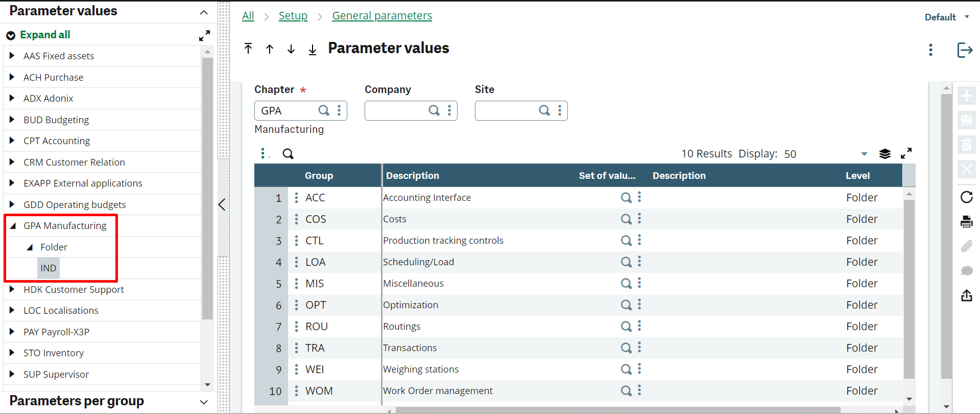Open row actions for ACC group
Image resolution: width=980 pixels, height=414 pixels.
(x=296, y=198)
